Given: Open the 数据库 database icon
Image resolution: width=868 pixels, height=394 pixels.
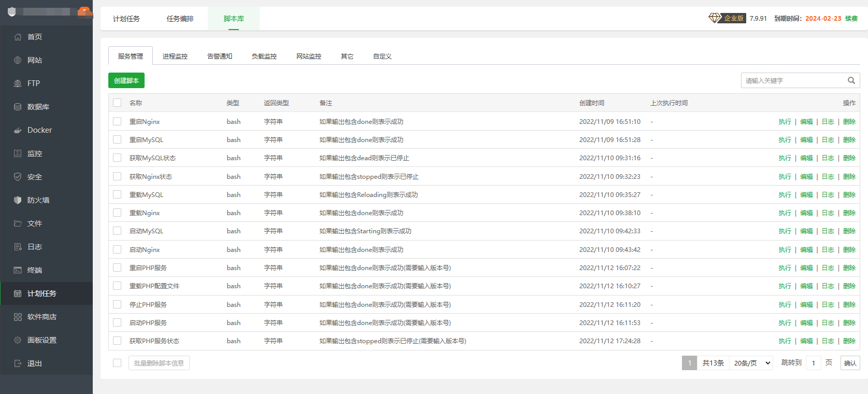Looking at the screenshot, I should click(x=18, y=107).
